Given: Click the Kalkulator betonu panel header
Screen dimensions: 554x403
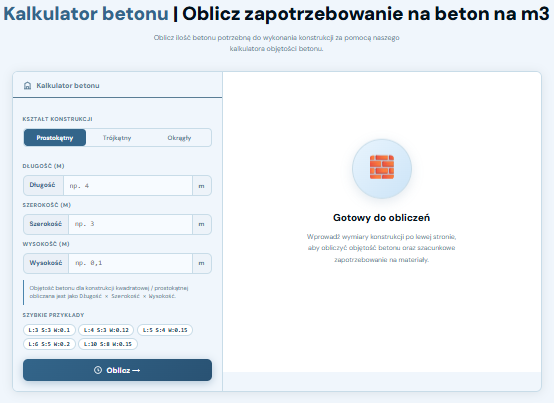Looking at the screenshot, I should click(x=117, y=85).
